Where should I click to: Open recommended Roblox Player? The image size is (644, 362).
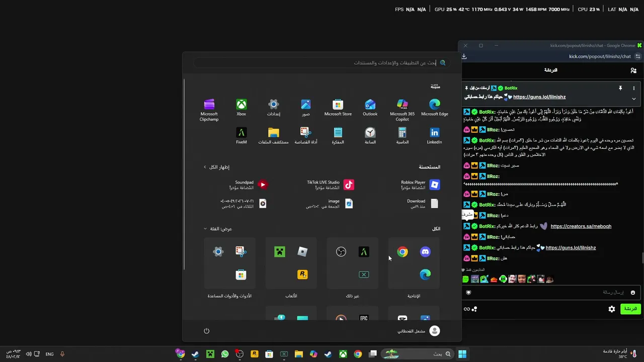pyautogui.click(x=420, y=185)
